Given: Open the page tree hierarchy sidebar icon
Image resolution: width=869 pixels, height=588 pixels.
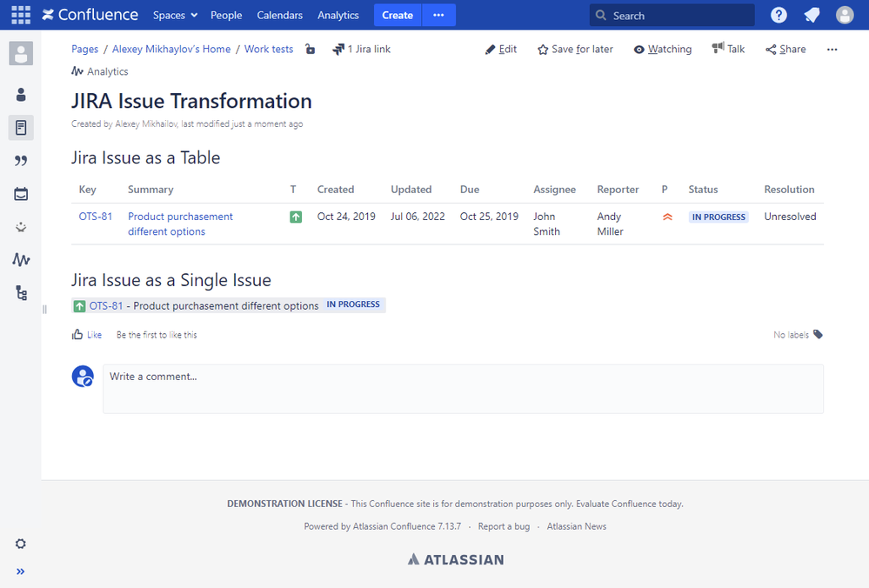Looking at the screenshot, I should point(21,292).
